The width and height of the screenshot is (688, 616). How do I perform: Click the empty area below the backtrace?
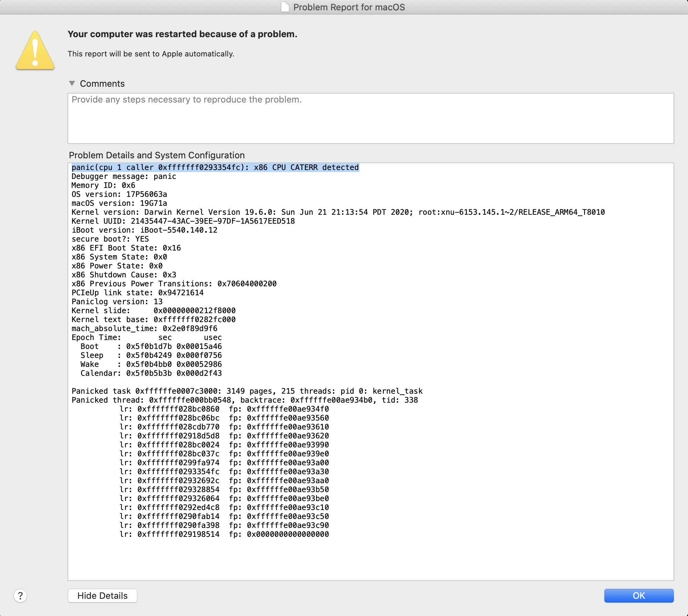tap(371, 559)
